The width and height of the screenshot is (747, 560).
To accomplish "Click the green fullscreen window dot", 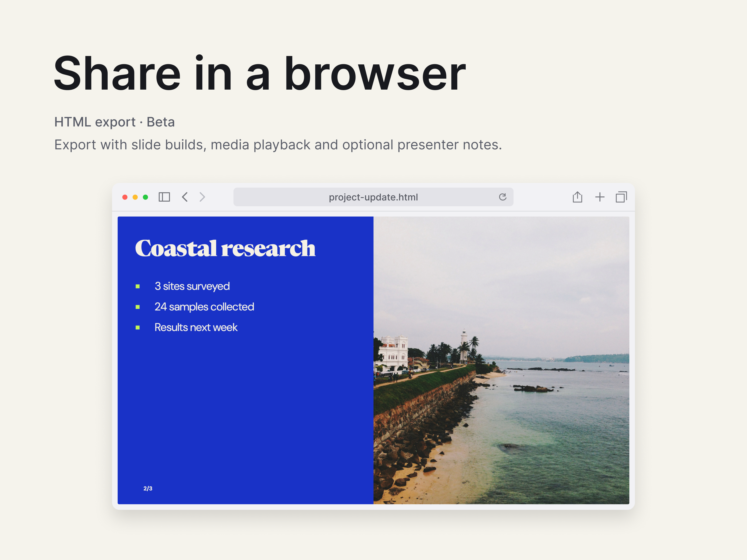I will tap(146, 197).
